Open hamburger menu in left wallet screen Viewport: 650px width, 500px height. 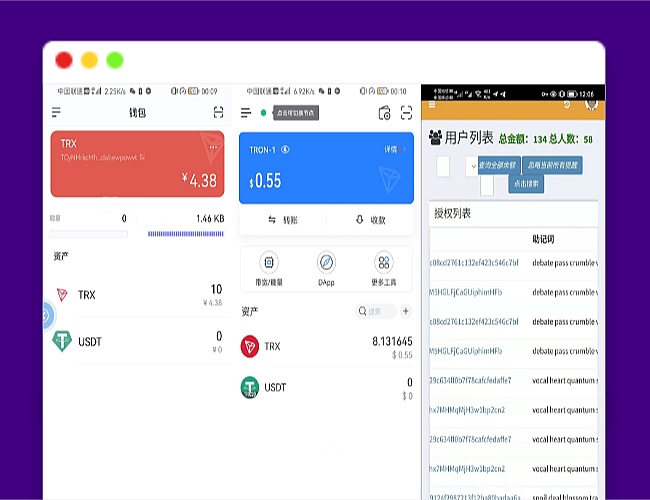(56, 113)
